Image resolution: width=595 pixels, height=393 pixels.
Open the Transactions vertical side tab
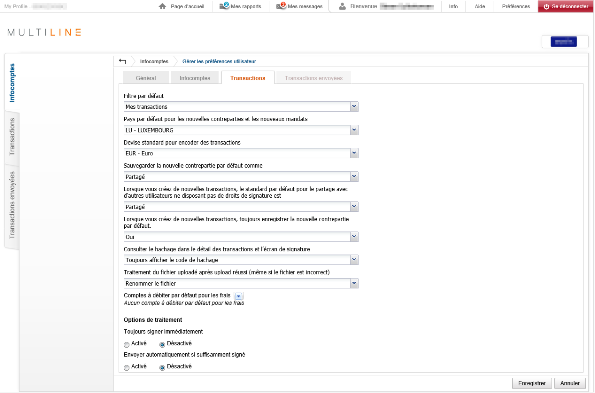pos(12,137)
